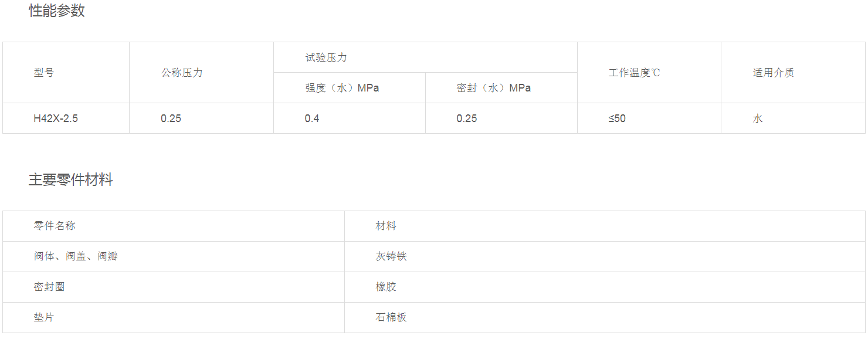Screen dimensions: 868x339
Task: Select the 阀体、阀盖、阀瓣 row label
Action: [x=76, y=256]
